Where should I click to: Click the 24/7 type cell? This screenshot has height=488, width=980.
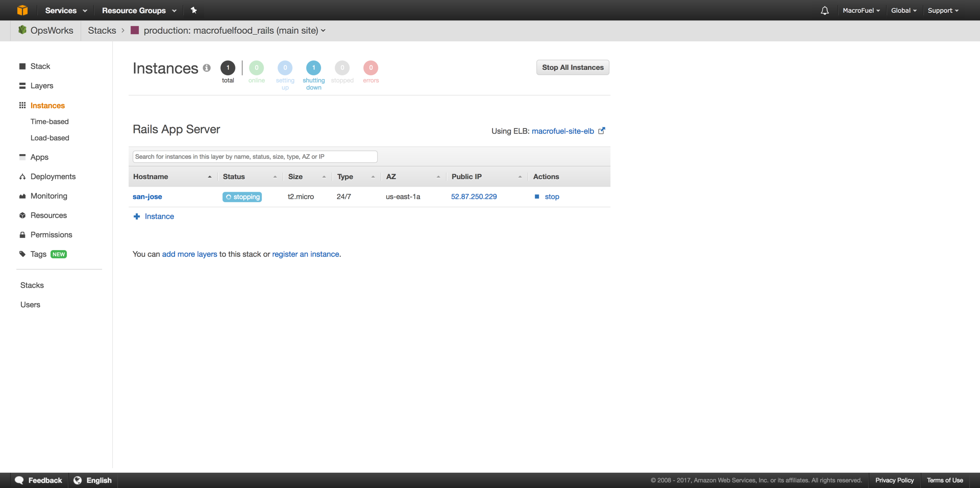click(x=344, y=197)
